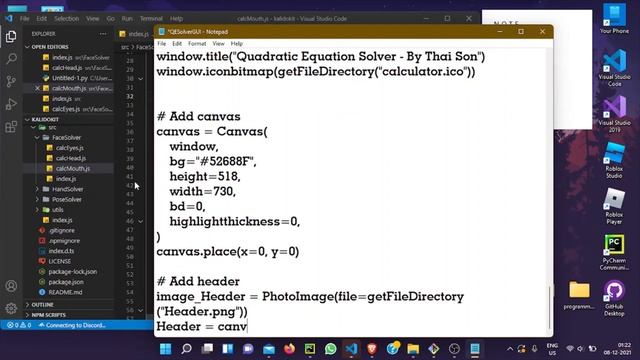Open Task View on the taskbar

tap(207, 349)
